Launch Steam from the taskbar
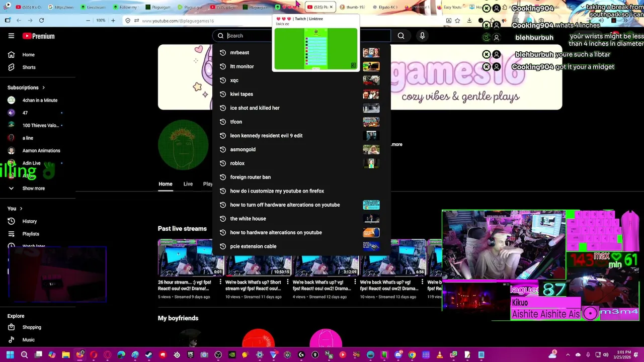This screenshot has width=644, height=362. (x=149, y=355)
